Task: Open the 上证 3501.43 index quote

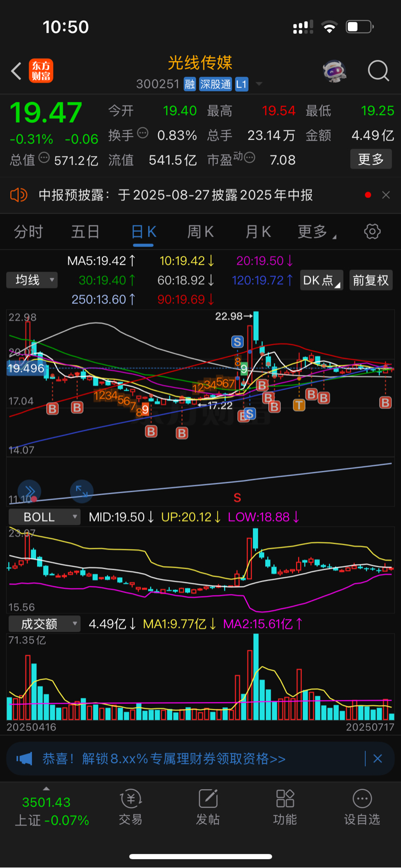Action: (52, 811)
